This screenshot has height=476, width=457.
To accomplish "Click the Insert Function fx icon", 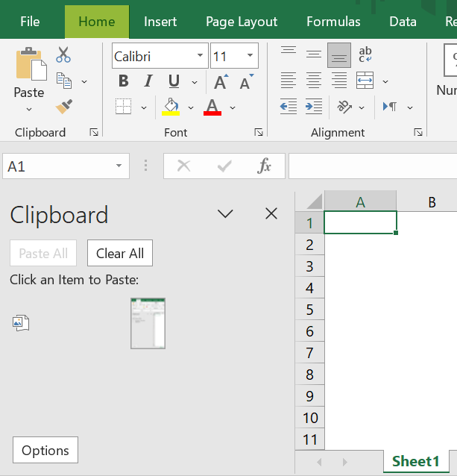I will pyautogui.click(x=264, y=166).
